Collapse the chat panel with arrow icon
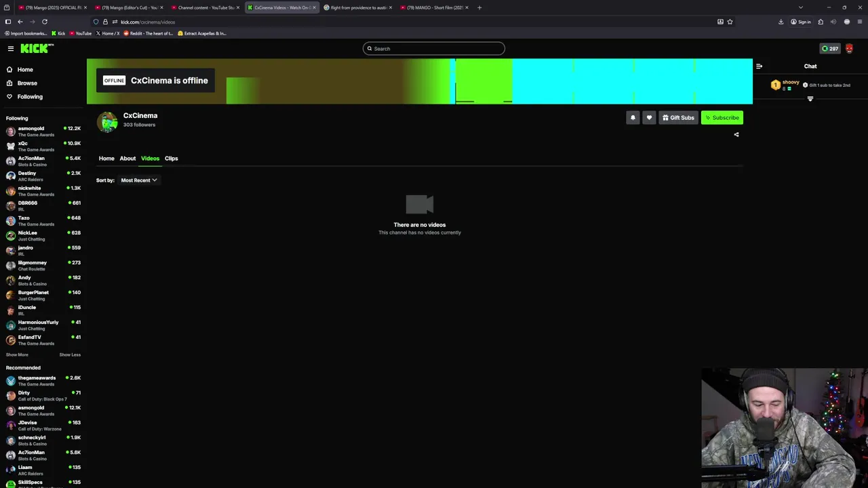This screenshot has height=488, width=868. 759,66
